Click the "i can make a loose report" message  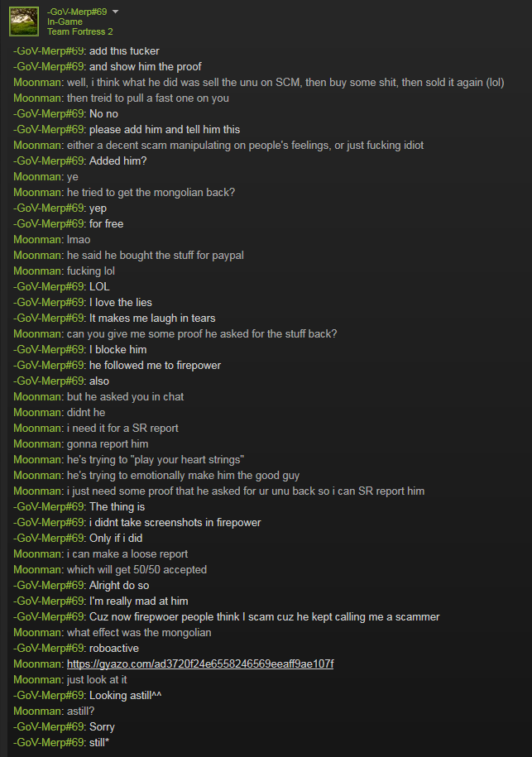(x=127, y=553)
